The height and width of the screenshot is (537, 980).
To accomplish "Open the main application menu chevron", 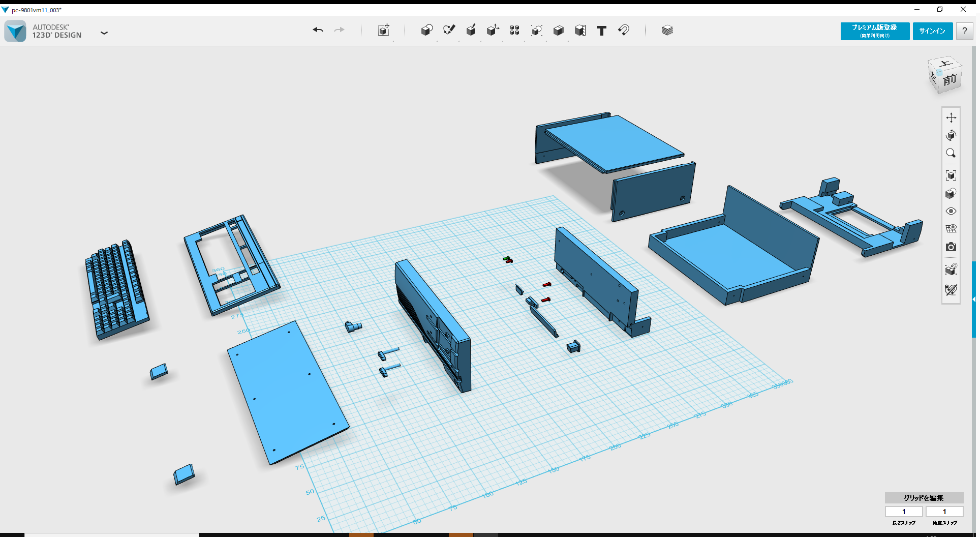I will pyautogui.click(x=105, y=33).
